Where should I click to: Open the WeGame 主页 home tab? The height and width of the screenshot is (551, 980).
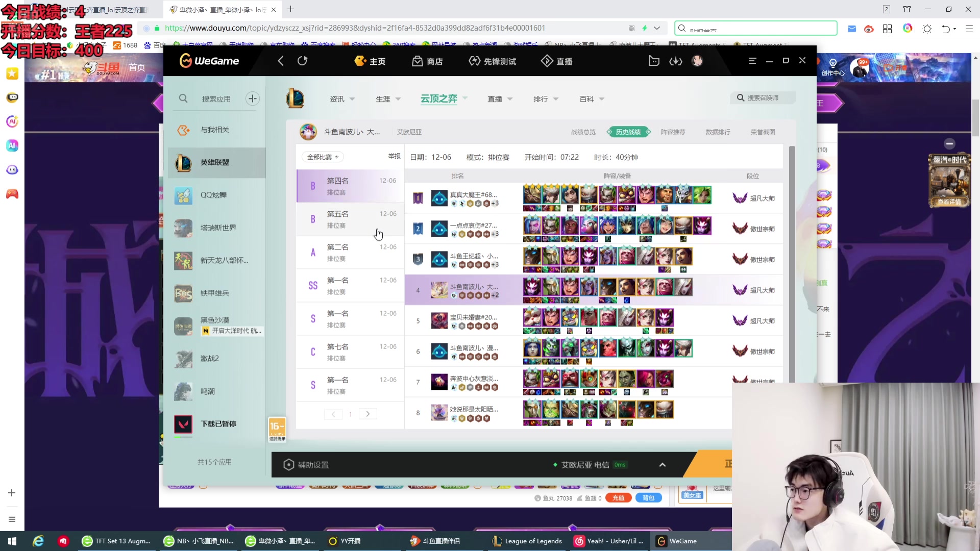(370, 61)
